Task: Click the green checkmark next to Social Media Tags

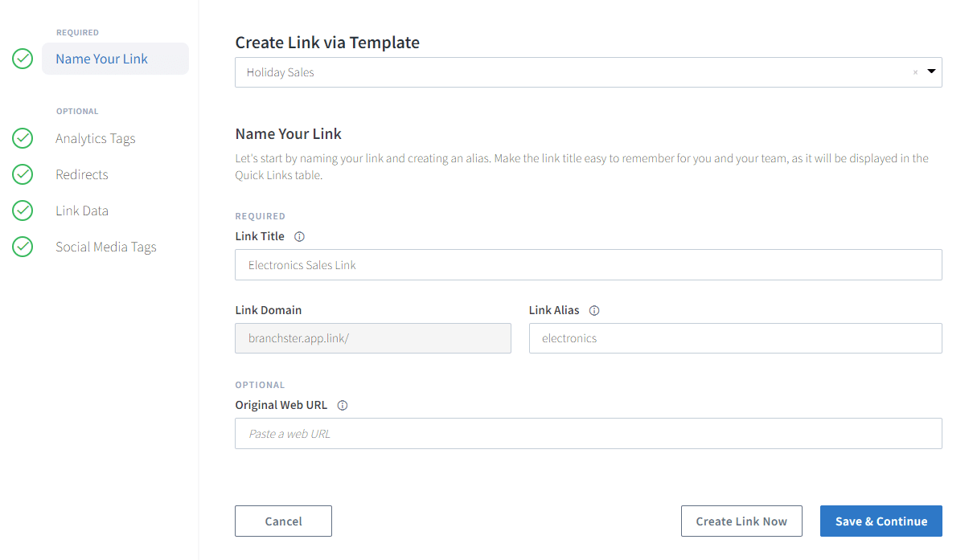Action: tap(23, 247)
